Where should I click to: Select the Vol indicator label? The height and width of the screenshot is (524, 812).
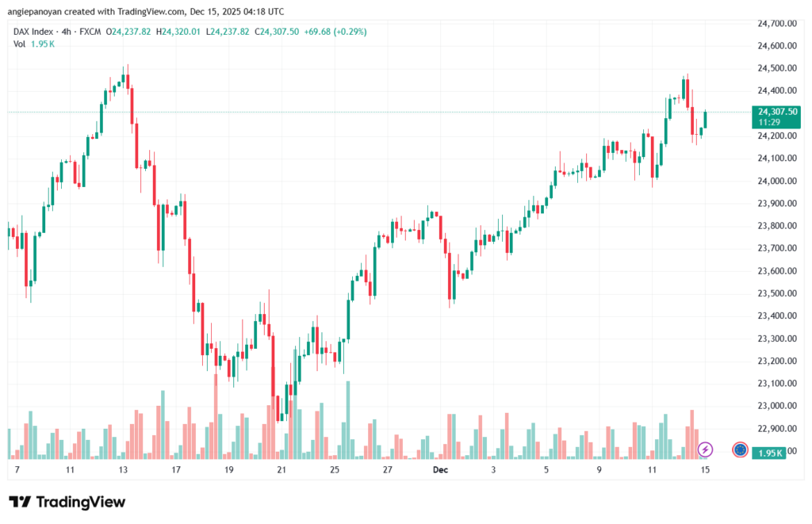[20, 44]
